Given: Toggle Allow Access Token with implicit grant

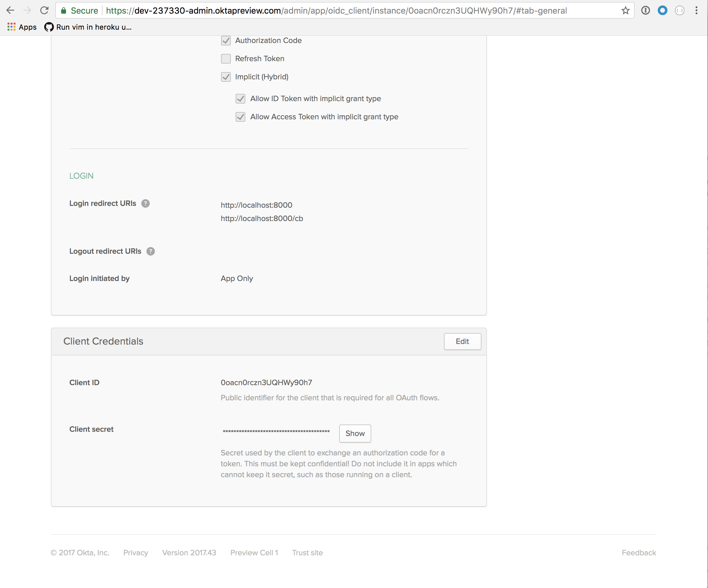Looking at the screenshot, I should (240, 117).
